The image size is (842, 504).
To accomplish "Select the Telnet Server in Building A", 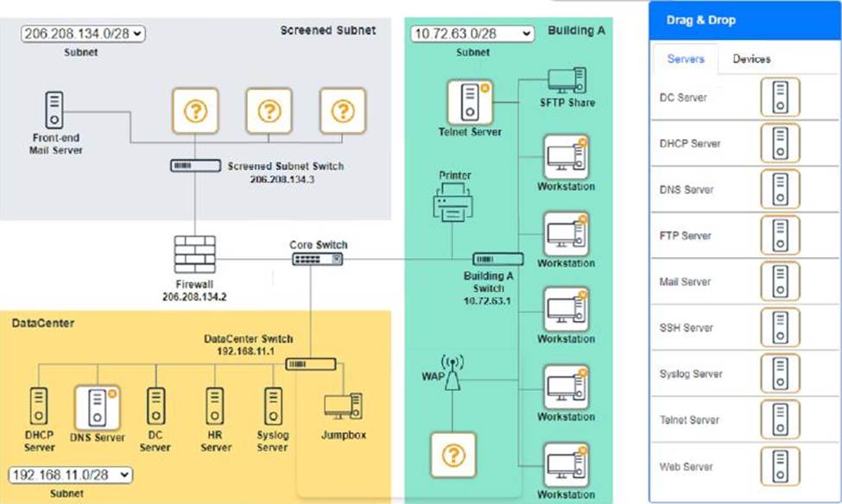I will click(x=470, y=102).
